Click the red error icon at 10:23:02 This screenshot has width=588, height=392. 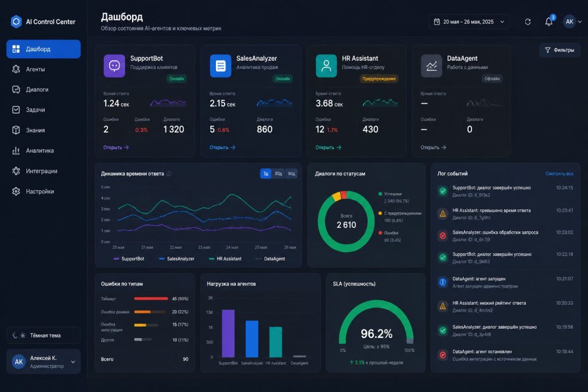(443, 236)
